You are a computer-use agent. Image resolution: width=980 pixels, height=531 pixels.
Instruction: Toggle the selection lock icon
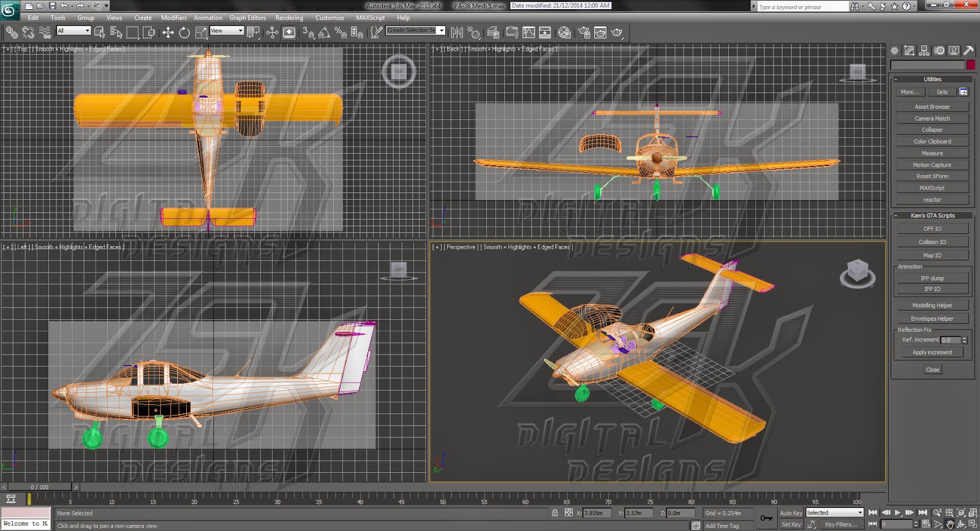[x=555, y=513]
